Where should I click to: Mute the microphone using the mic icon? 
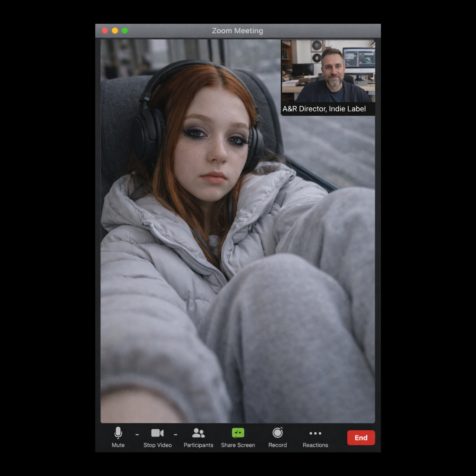(x=118, y=433)
